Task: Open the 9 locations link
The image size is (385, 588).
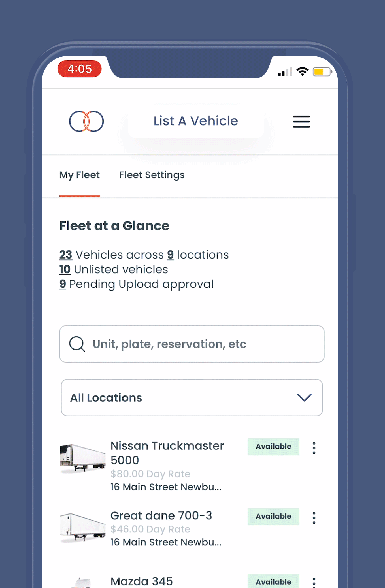Action: (x=171, y=255)
